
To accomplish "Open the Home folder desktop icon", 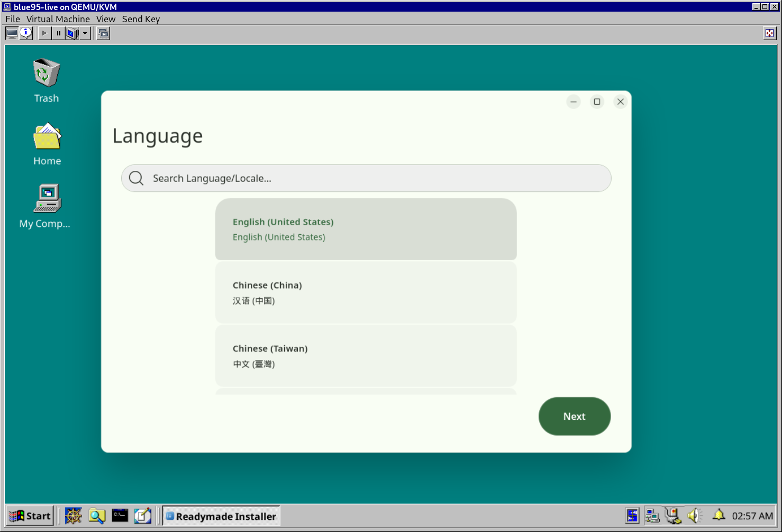I will [x=47, y=144].
